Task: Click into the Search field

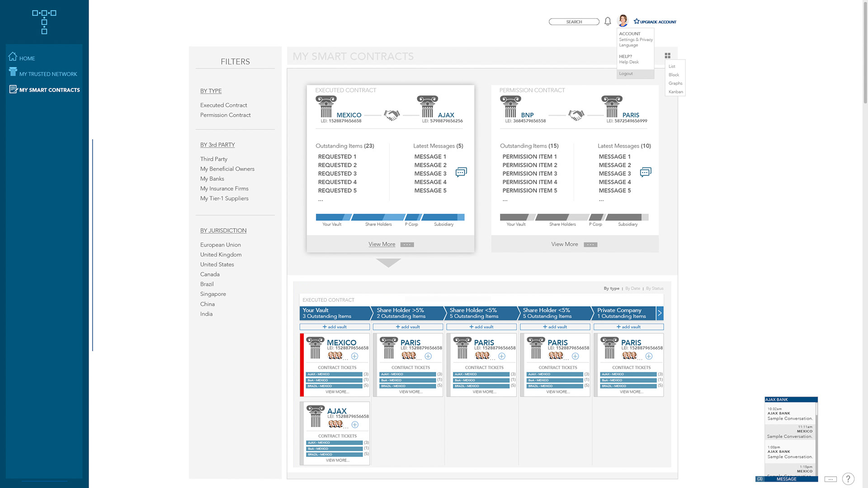Action: pyautogui.click(x=574, y=22)
